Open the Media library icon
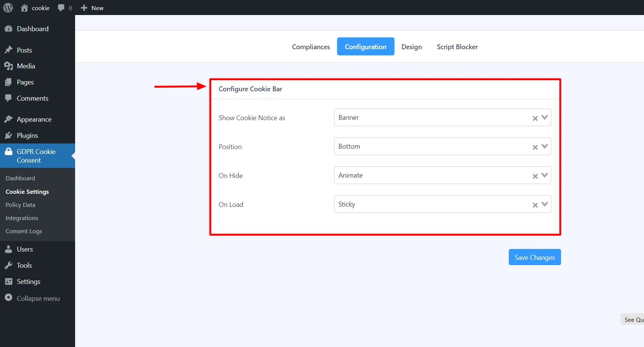This screenshot has width=644, height=347. pos(9,66)
